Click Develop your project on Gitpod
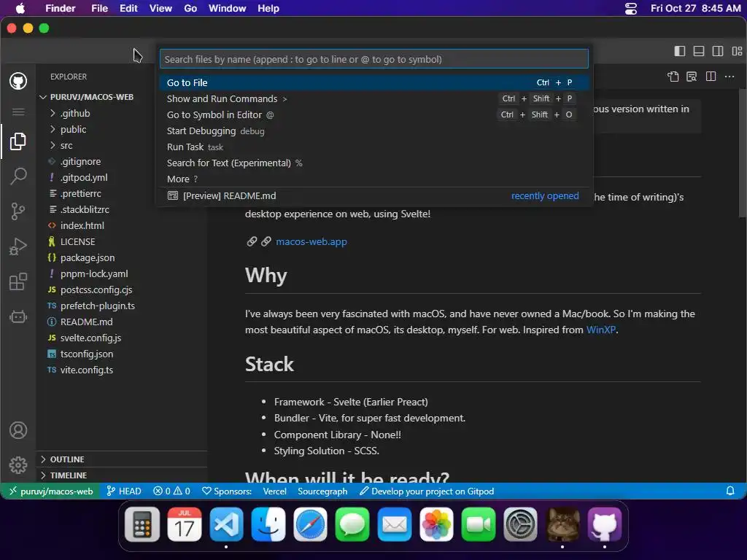The image size is (747, 560). click(427, 491)
